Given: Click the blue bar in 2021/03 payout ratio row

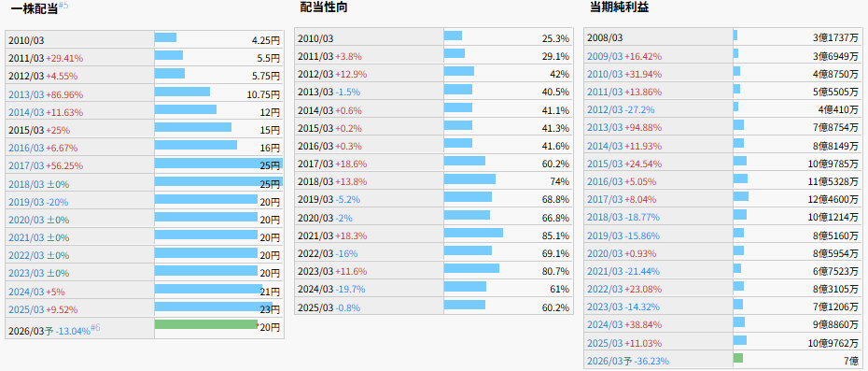Looking at the screenshot, I should (x=473, y=233).
